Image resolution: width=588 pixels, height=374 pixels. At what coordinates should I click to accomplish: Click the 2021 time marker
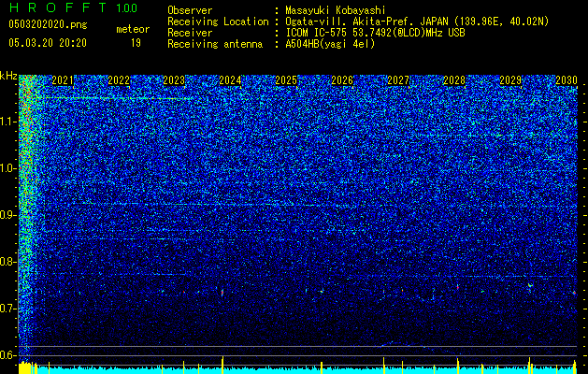click(x=63, y=80)
